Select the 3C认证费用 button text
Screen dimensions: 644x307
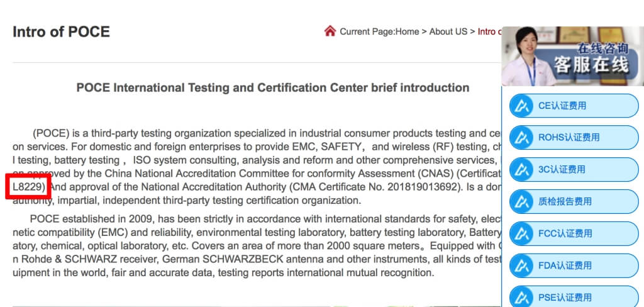click(x=562, y=169)
